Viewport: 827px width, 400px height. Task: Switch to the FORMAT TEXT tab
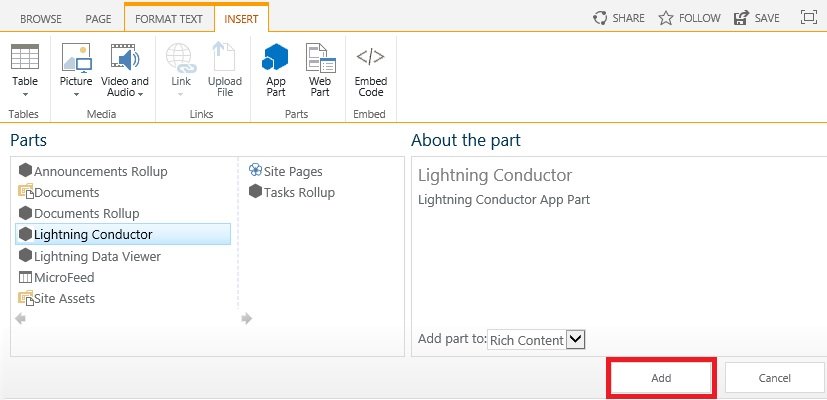(169, 19)
